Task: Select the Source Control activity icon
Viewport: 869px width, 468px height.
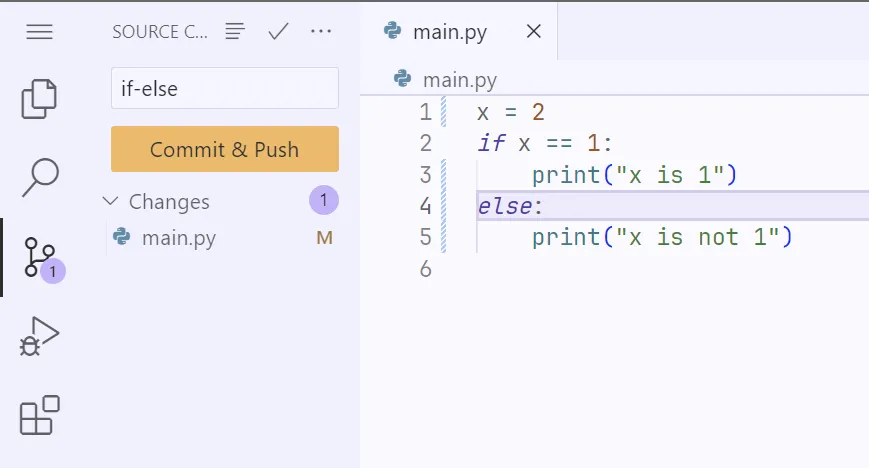Action: click(x=39, y=257)
